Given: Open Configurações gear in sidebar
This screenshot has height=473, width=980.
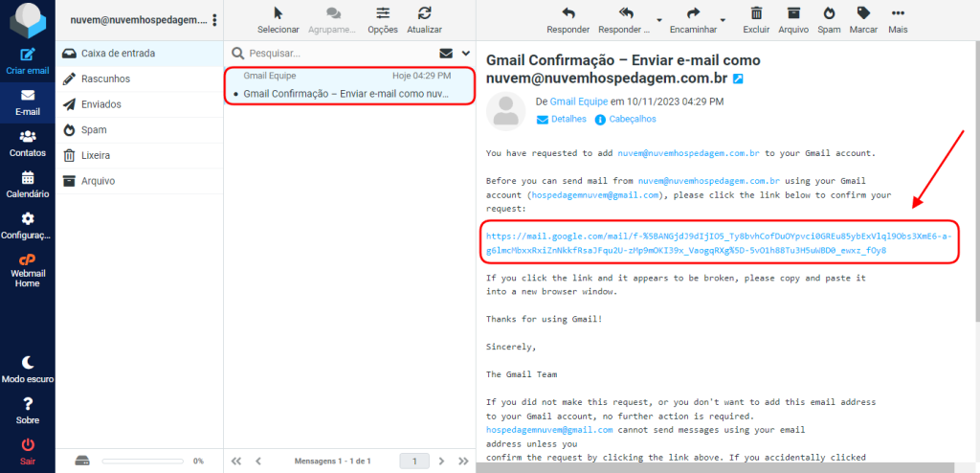Looking at the screenshot, I should point(28,226).
